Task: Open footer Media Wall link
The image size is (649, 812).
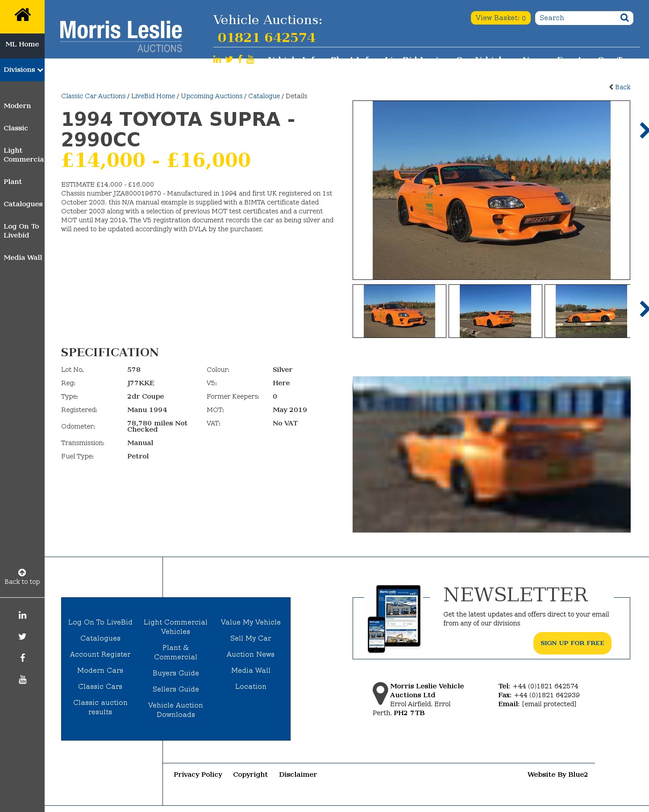Action: (x=251, y=670)
